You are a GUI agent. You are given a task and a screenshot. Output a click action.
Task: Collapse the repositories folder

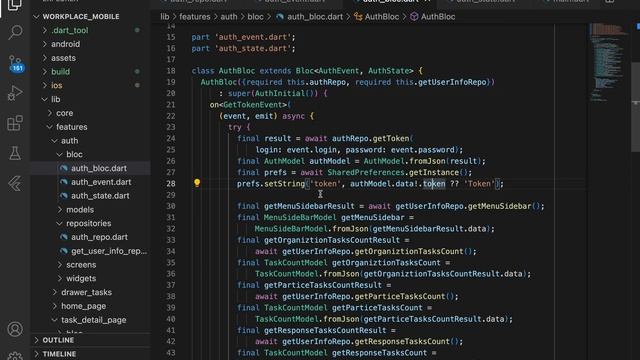pos(60,224)
